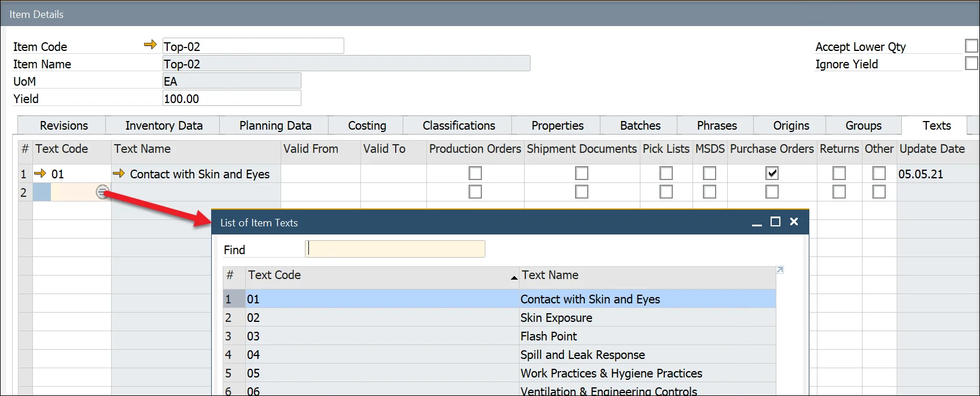Select list row 05 Work Practices & Hygiene Practices
Image resolution: width=980 pixels, height=396 pixels.
pyautogui.click(x=499, y=373)
